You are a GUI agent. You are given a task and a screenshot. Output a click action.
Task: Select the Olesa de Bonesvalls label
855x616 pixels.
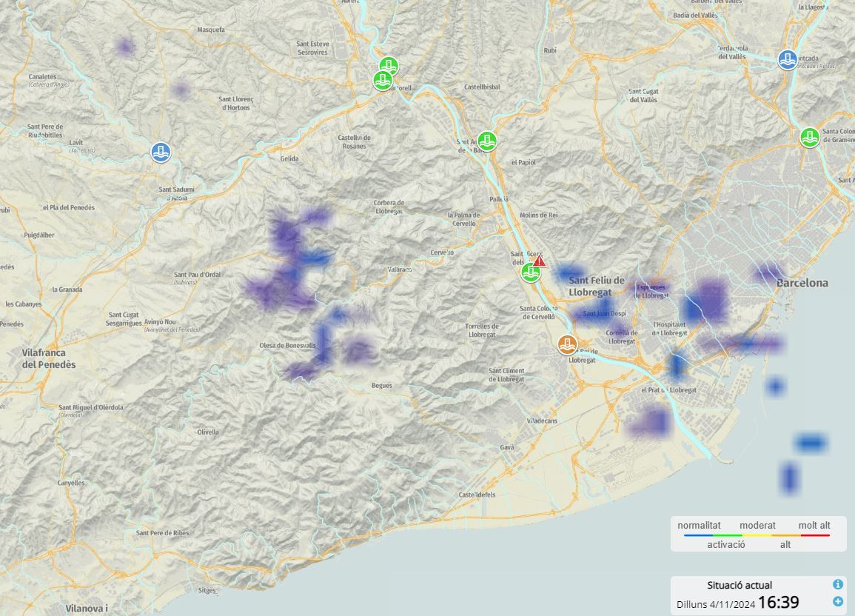[287, 346]
